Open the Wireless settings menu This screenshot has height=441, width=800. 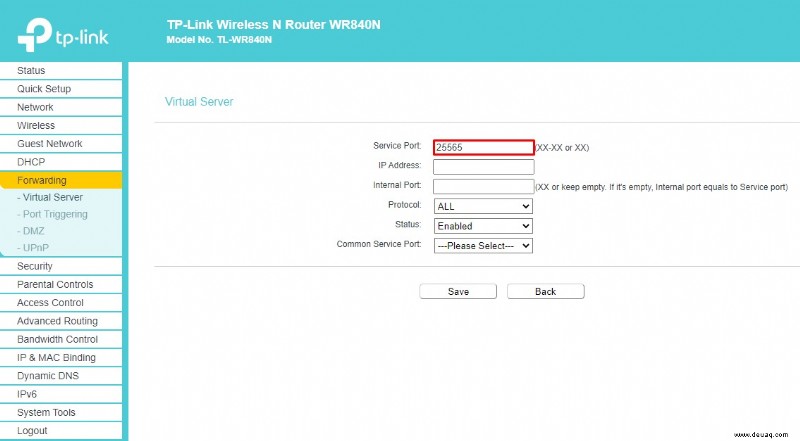pyautogui.click(x=61, y=126)
